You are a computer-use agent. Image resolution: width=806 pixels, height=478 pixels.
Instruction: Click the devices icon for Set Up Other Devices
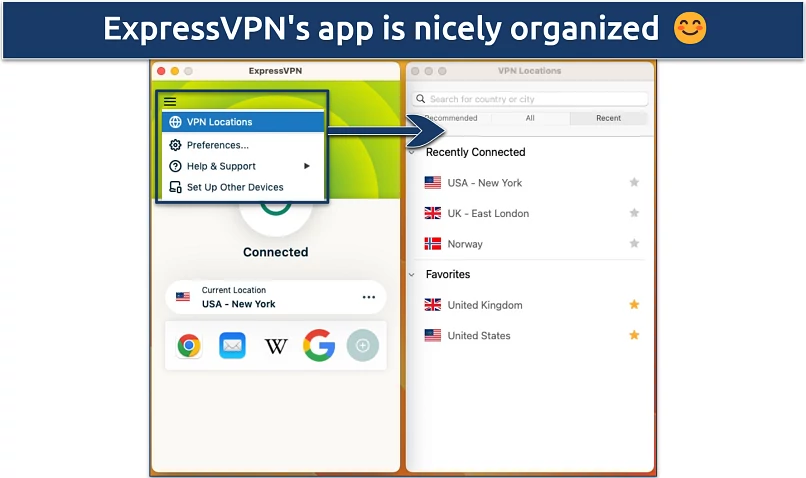pyautogui.click(x=175, y=187)
